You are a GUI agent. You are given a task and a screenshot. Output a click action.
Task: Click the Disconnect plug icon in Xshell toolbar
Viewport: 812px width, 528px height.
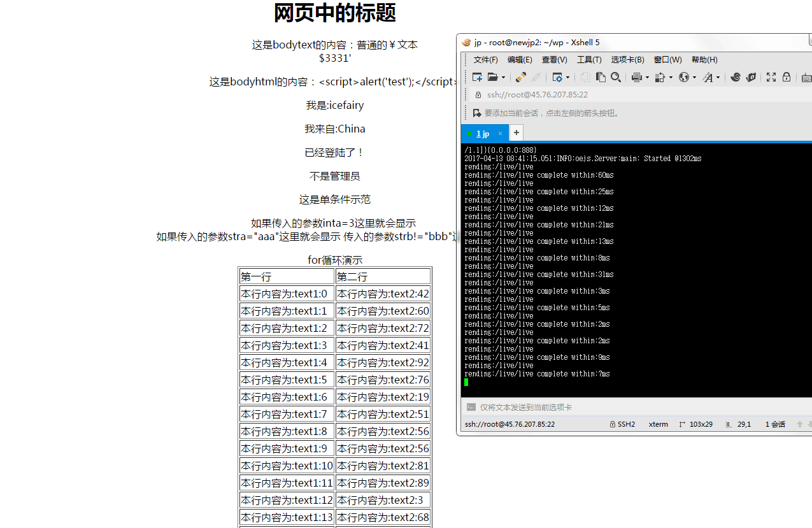(521, 77)
